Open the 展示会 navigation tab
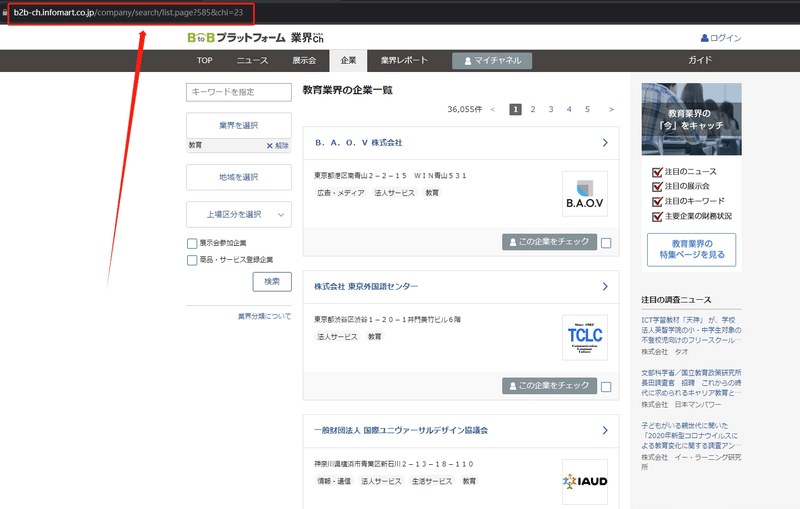 304,60
